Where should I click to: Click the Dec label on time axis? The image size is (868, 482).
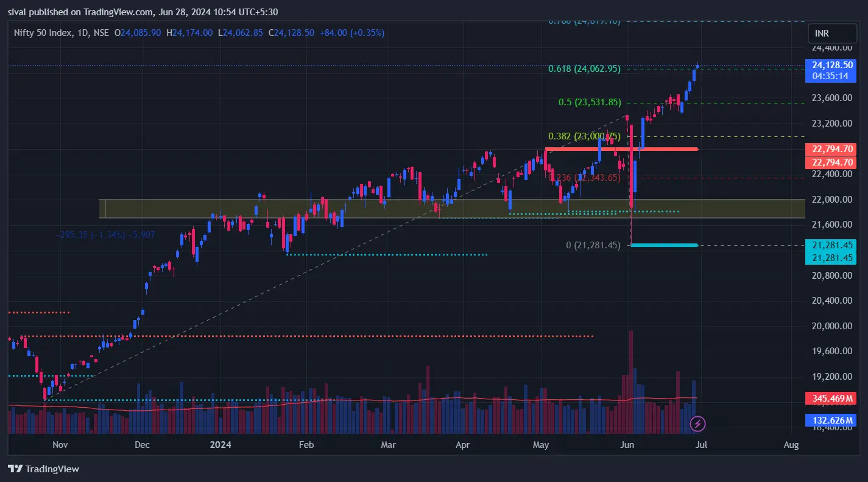[142, 445]
